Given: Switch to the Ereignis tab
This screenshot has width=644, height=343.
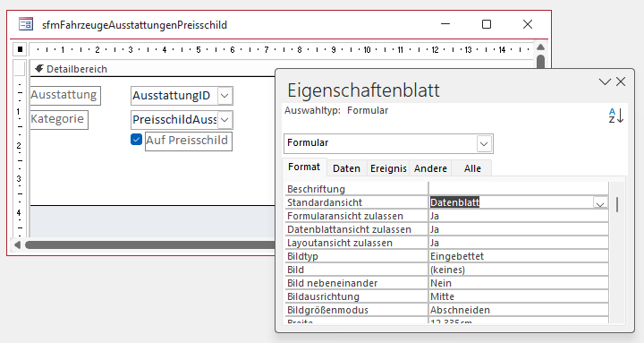Looking at the screenshot, I should tap(388, 168).
